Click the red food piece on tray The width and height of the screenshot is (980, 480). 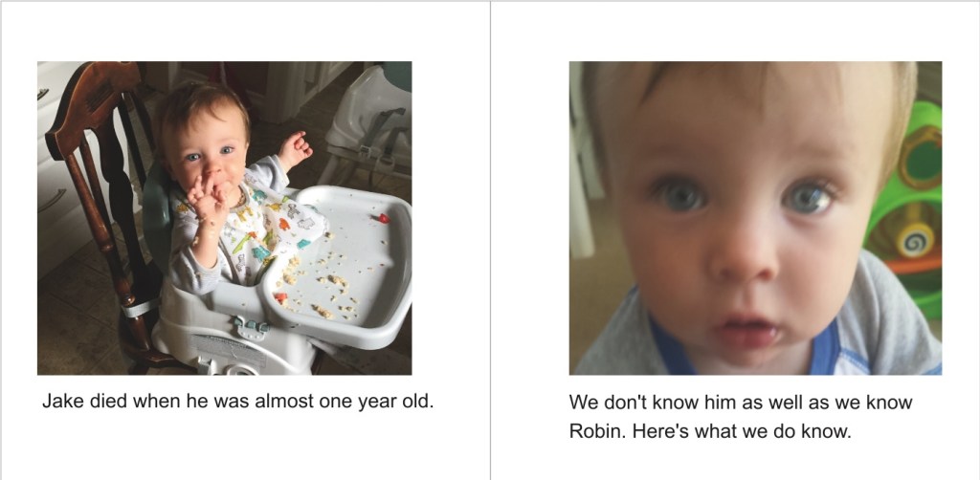coord(383,218)
